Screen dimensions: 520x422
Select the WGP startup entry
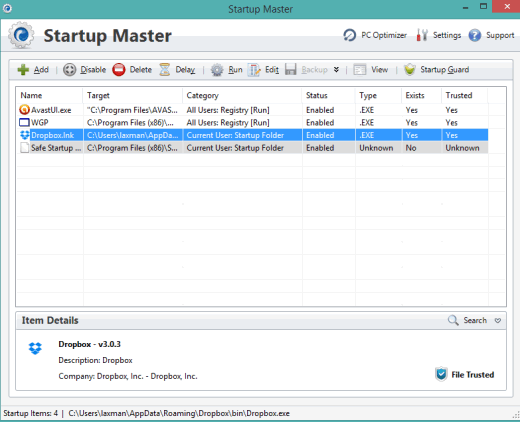coord(252,123)
